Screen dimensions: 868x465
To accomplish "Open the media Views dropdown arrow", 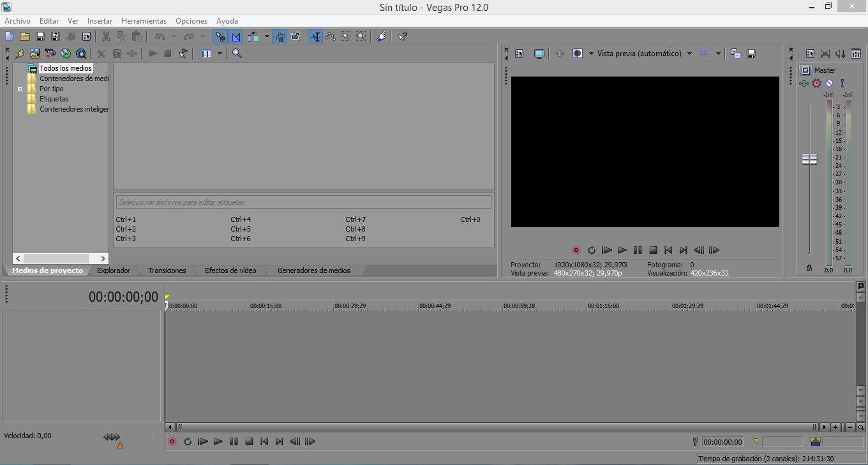I will 220,54.
